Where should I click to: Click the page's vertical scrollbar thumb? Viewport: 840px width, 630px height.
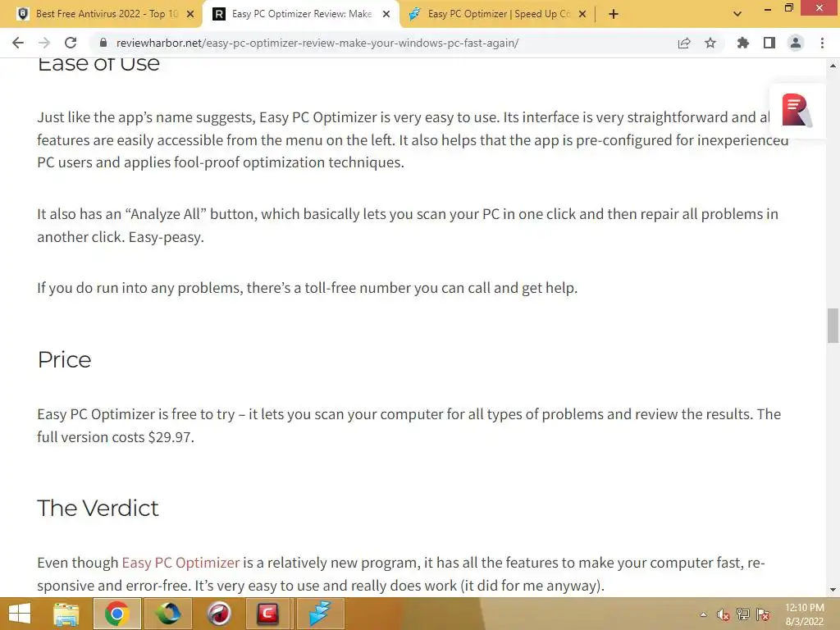click(x=833, y=325)
